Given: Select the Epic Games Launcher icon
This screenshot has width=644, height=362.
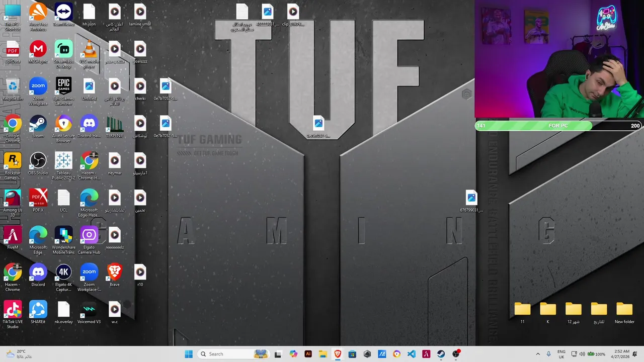Looking at the screenshot, I should (x=63, y=92).
